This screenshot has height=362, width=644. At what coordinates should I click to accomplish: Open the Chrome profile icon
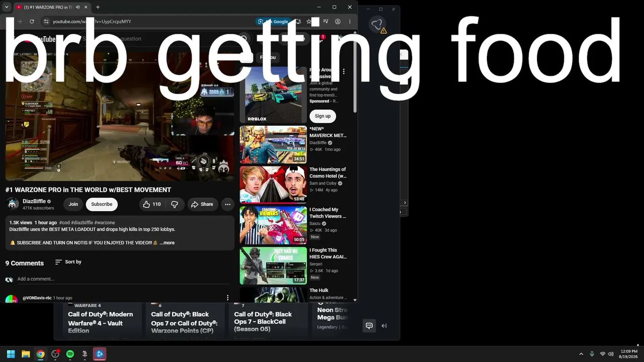(338, 22)
